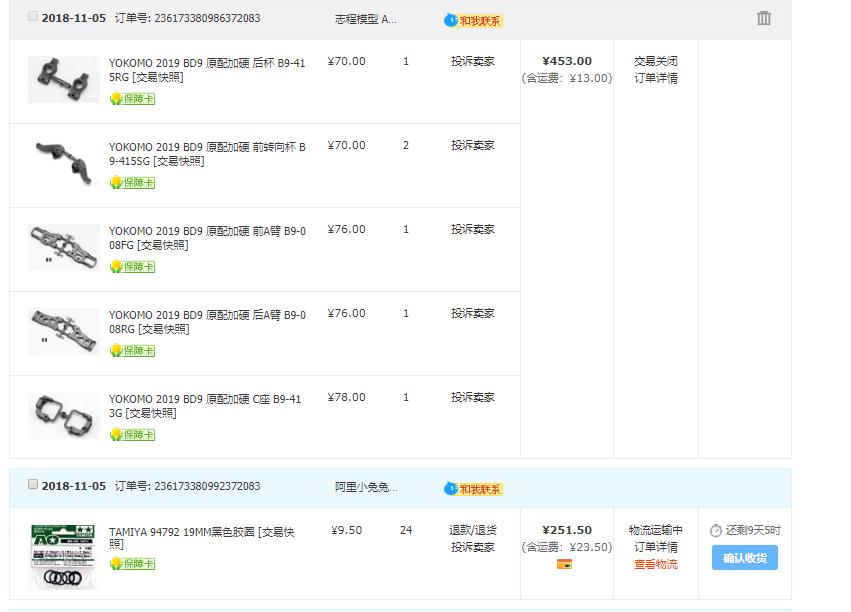Click 投诉卖家 for C座 item
Viewport: 851px width, 612px height.
click(473, 398)
